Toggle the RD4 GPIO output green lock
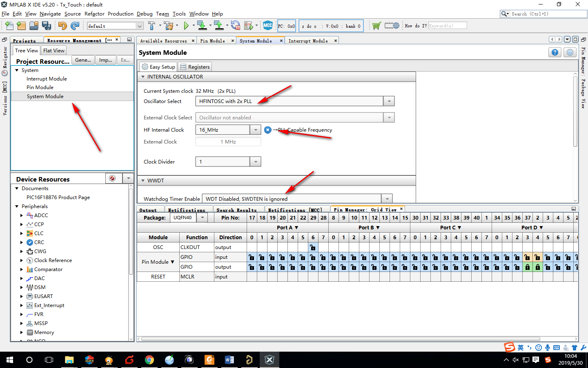This screenshot has width=588, height=368. 538,267
